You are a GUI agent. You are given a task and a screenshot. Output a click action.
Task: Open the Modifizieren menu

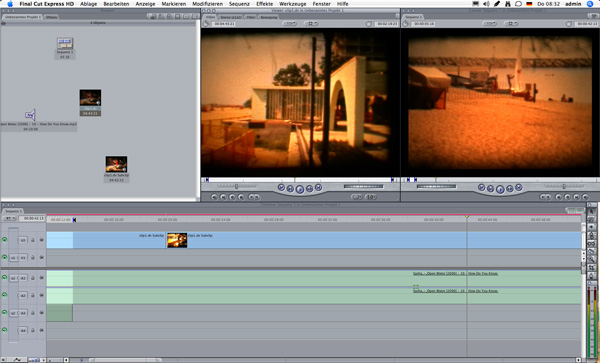[x=207, y=4]
